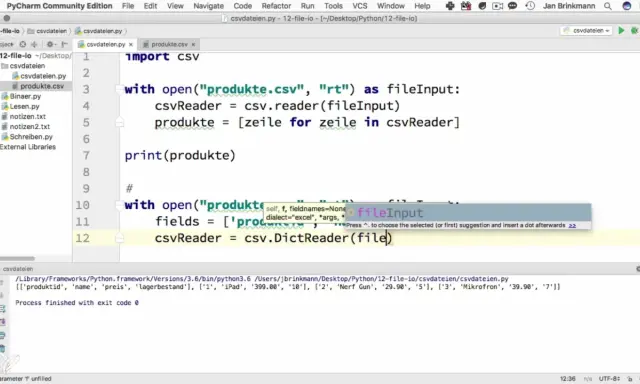Click line number 9 in the gutter
The width and height of the screenshot is (640, 384).
click(x=86, y=189)
